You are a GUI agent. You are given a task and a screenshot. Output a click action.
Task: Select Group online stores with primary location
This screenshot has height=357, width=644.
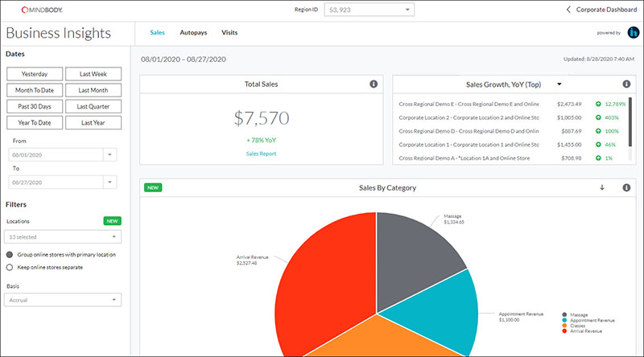click(10, 255)
